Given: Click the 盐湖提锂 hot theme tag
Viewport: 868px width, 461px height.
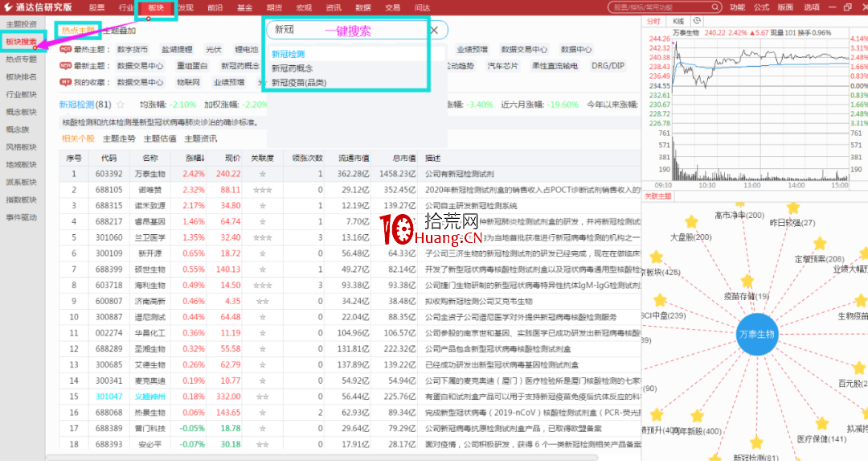Looking at the screenshot, I should 177,49.
